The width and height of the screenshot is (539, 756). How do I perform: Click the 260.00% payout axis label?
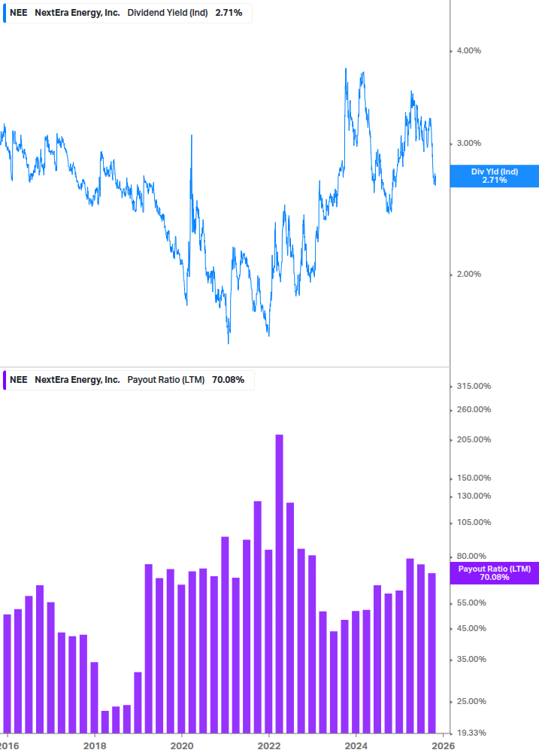[474, 409]
